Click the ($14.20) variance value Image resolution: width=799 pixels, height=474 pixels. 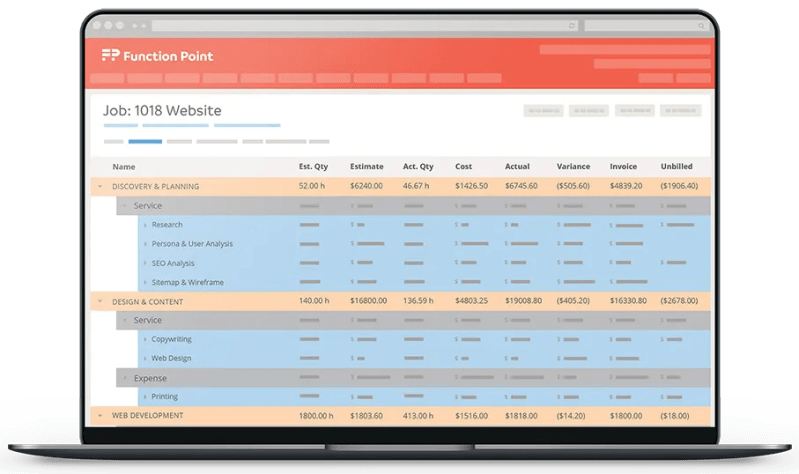pos(571,416)
